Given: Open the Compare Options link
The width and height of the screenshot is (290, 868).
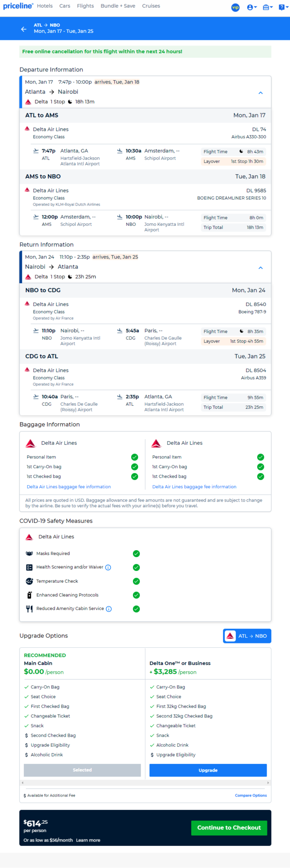Looking at the screenshot, I should pos(251,796).
